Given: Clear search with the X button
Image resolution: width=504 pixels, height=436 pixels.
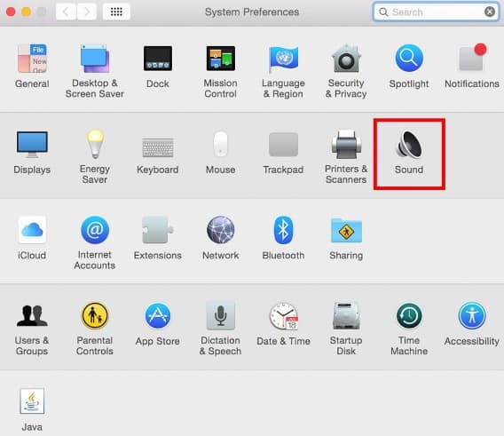Looking at the screenshot, I should (x=490, y=12).
